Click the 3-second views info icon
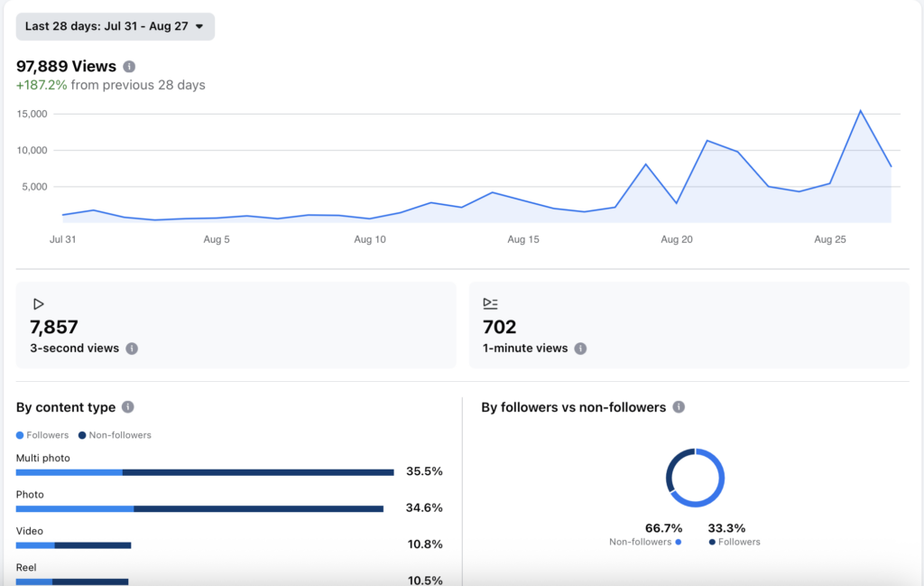This screenshot has width=924, height=586. pos(132,349)
